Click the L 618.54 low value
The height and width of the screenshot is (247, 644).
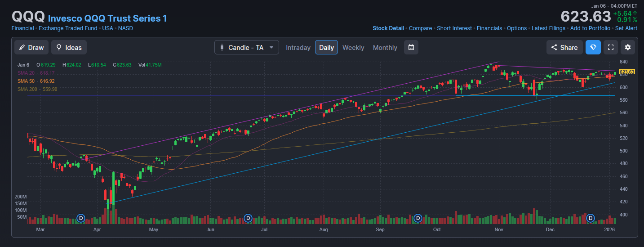[x=97, y=65]
